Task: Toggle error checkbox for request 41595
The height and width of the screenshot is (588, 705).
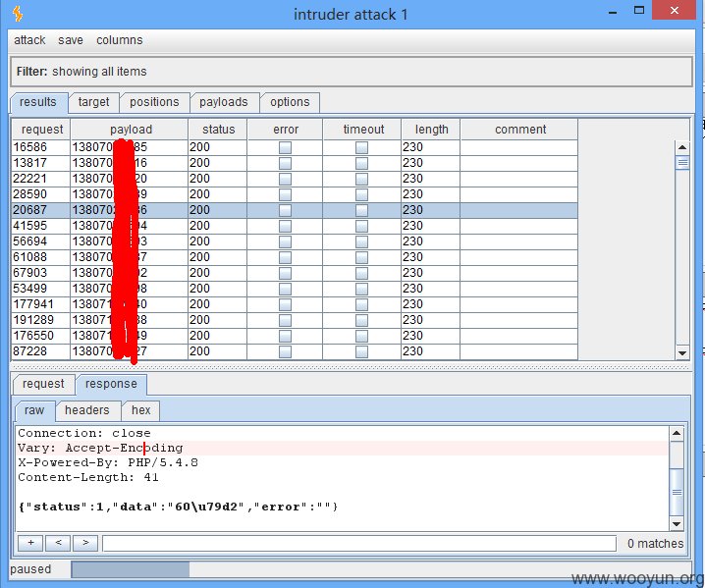Action: (285, 226)
